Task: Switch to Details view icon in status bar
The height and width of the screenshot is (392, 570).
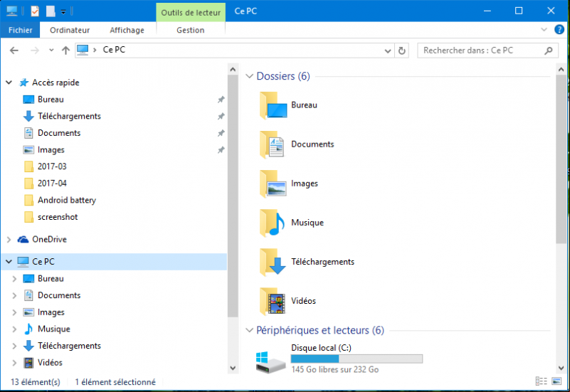Action: (542, 381)
